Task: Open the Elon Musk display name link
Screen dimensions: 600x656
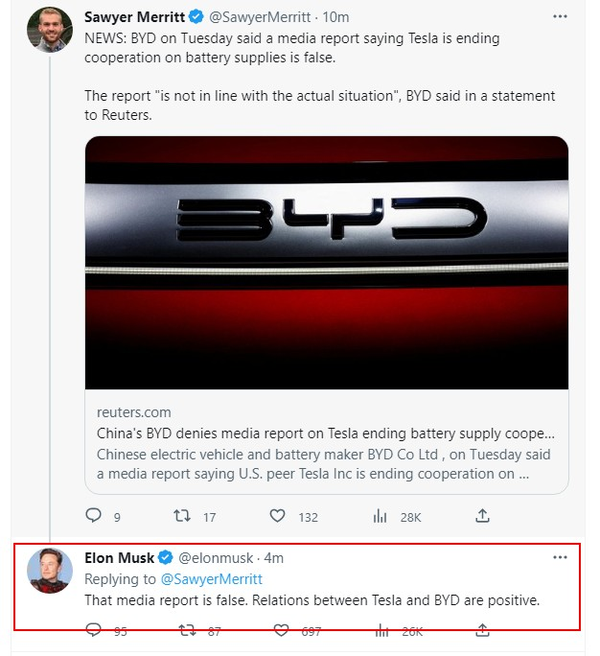Action: (x=119, y=558)
